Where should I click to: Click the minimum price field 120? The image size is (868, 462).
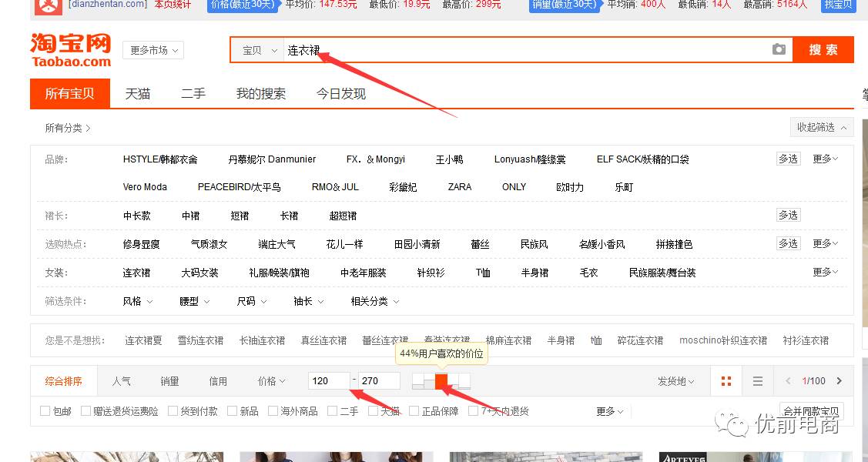[329, 380]
